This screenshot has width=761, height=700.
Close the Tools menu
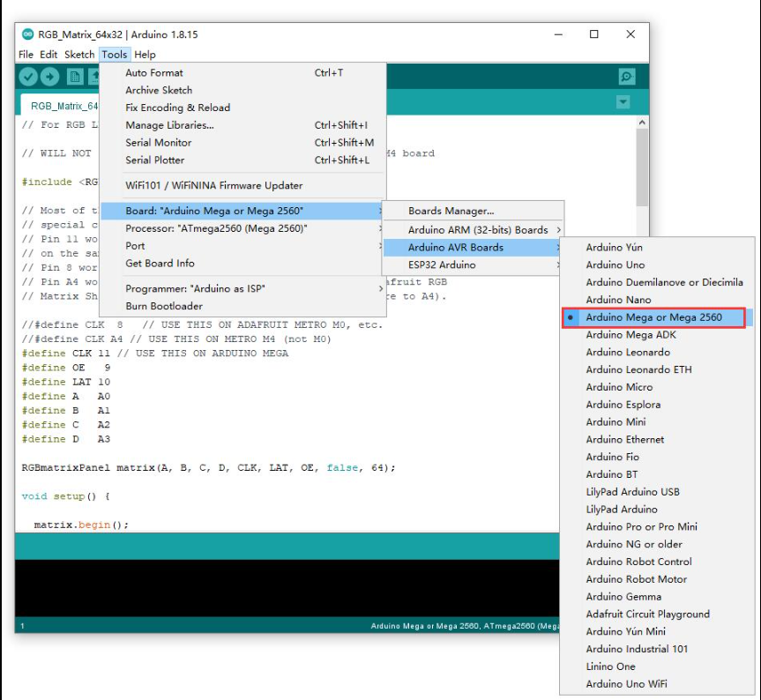(x=115, y=55)
